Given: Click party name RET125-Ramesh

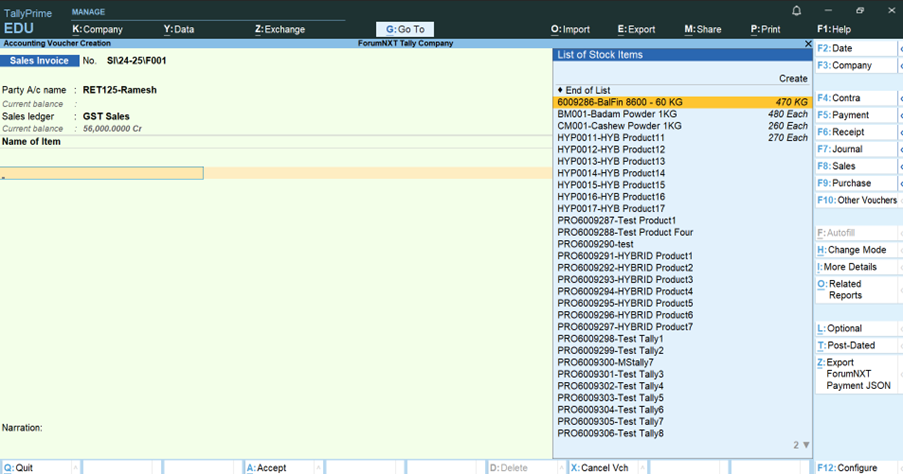Looking at the screenshot, I should coord(120,90).
